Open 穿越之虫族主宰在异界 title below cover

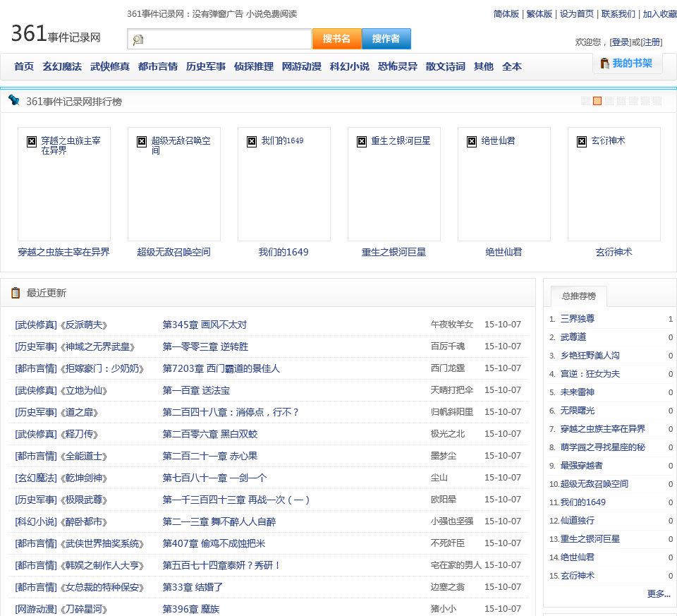(64, 253)
